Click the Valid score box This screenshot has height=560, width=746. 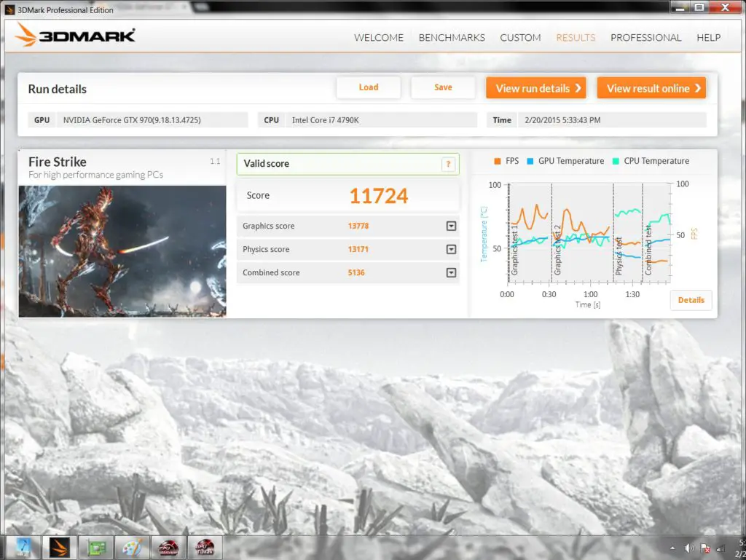348,164
